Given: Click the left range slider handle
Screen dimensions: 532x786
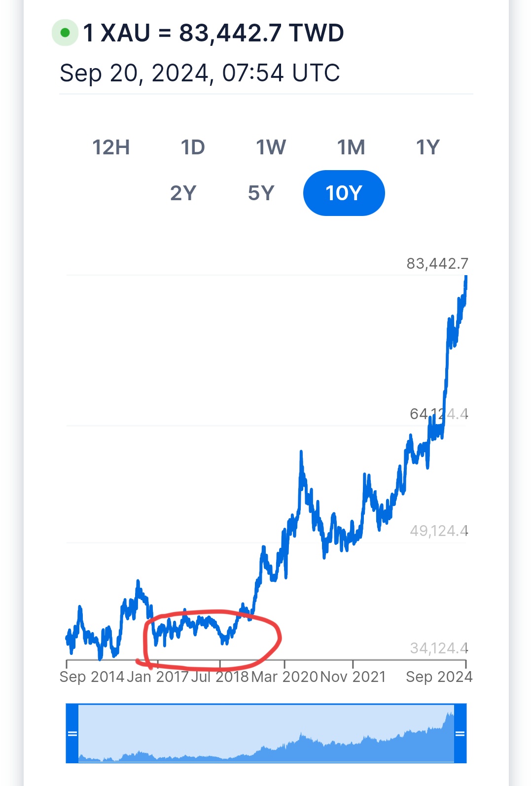Looking at the screenshot, I should pyautogui.click(x=72, y=733).
